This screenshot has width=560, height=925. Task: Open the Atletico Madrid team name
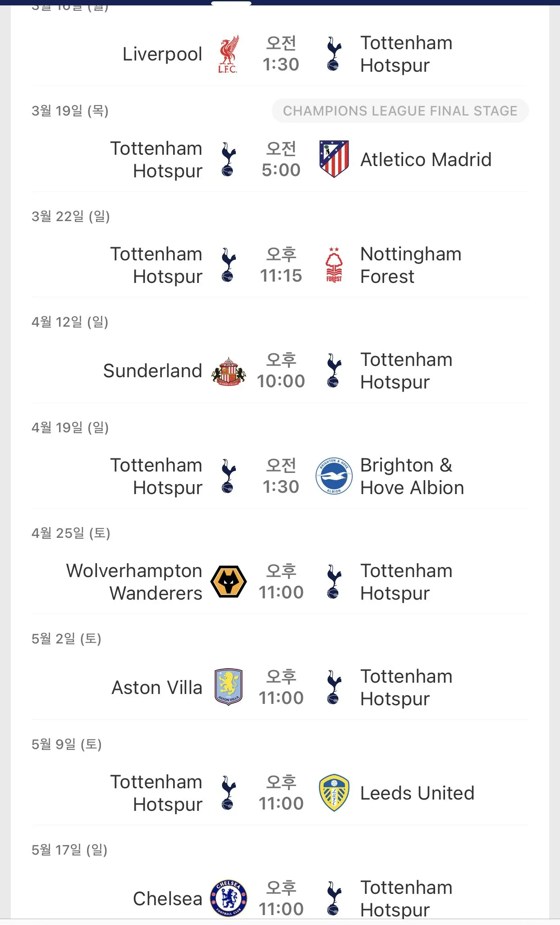426,160
